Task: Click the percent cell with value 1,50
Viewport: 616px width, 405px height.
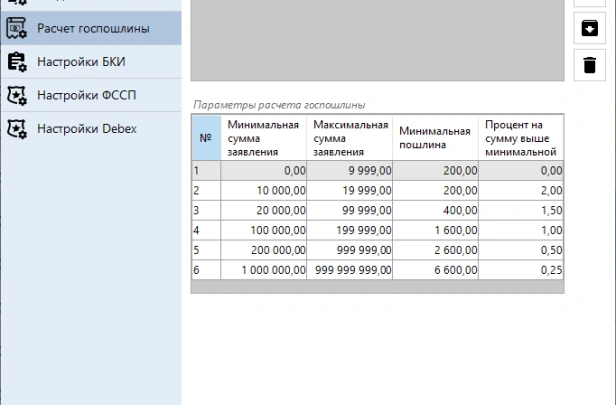Action: (x=521, y=210)
